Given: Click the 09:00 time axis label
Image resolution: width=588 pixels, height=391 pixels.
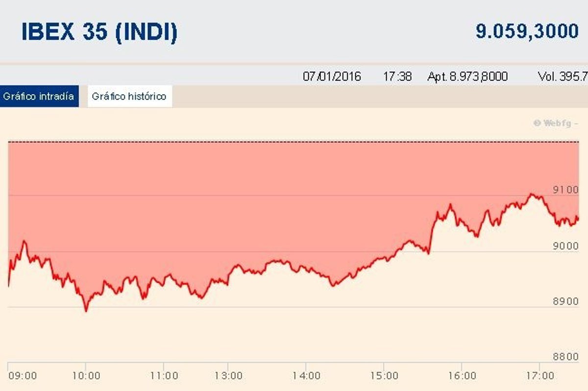Looking at the screenshot, I should (x=22, y=376).
